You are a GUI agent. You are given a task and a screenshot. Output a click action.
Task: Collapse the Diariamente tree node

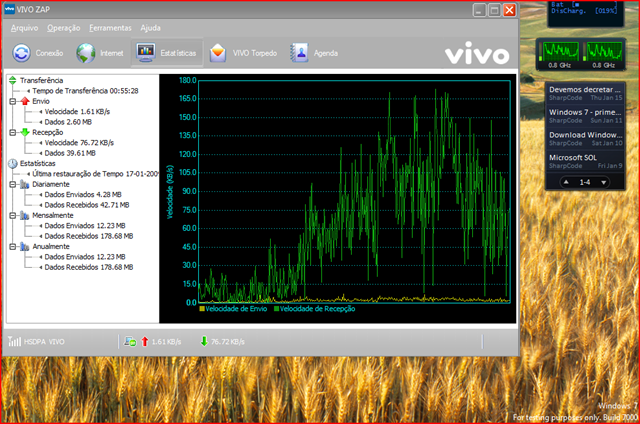[13, 184]
